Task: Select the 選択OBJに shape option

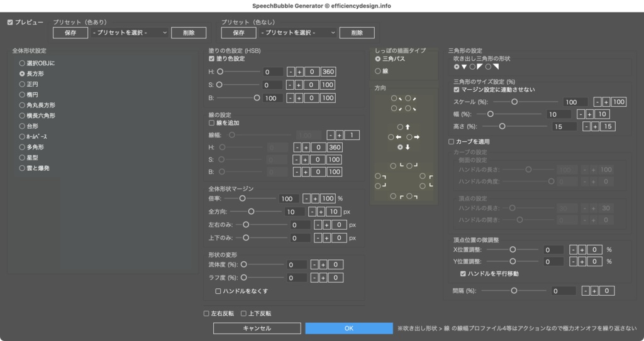Action: [x=22, y=63]
